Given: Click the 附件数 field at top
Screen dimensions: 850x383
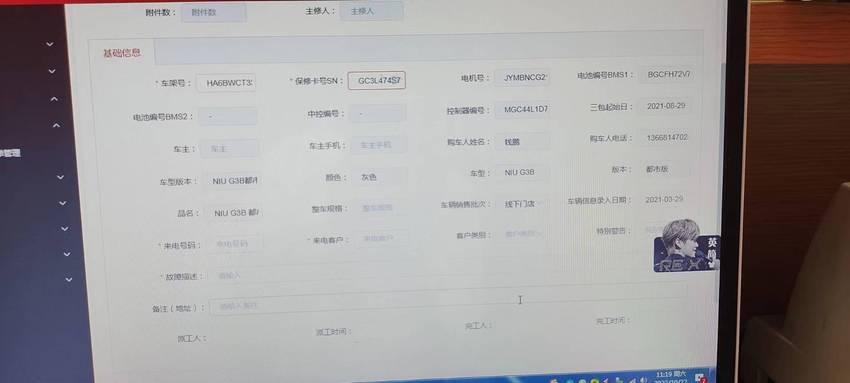Looking at the screenshot, I should tap(214, 12).
